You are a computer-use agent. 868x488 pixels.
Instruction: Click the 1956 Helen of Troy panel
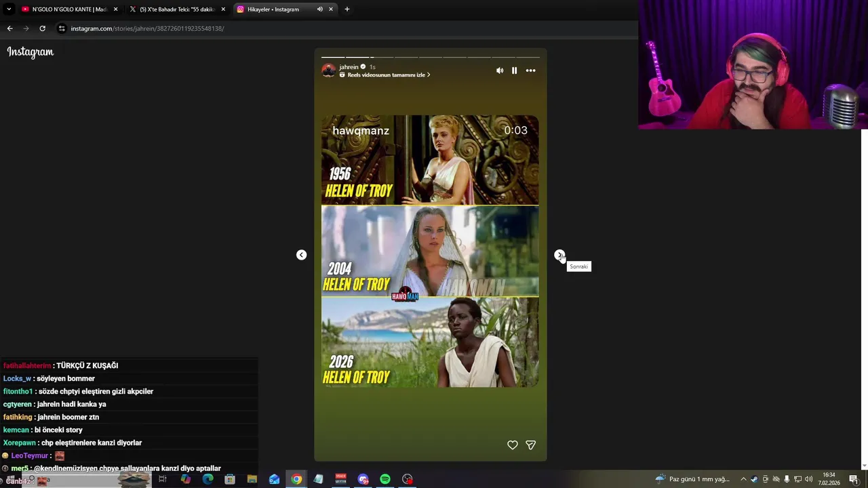(x=430, y=160)
